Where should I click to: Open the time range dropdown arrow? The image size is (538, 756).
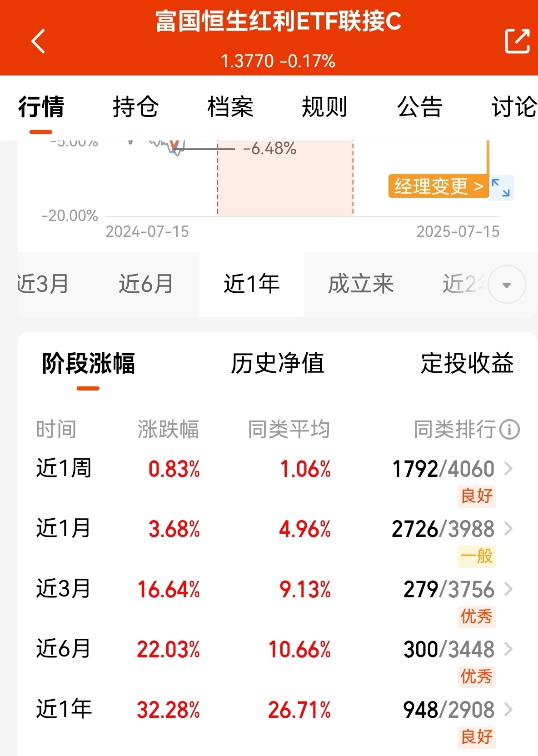coord(507,285)
